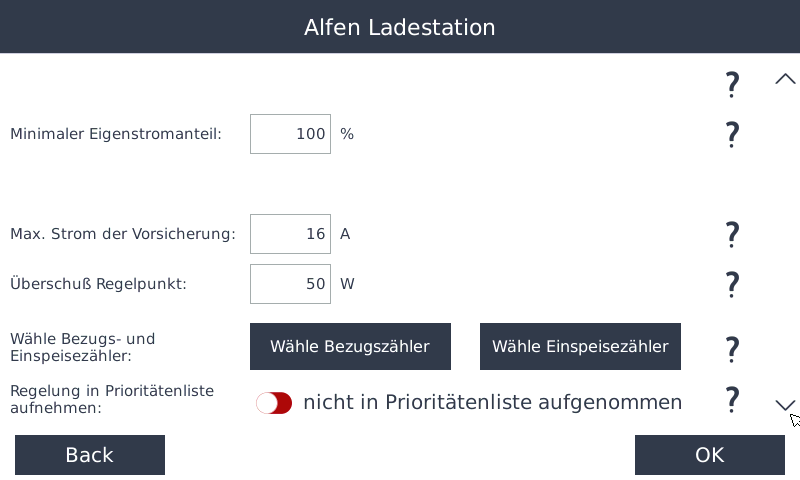Image resolution: width=800 pixels, height=480 pixels.
Task: Toggle the Prioritätenliste switch on
Action: [274, 403]
